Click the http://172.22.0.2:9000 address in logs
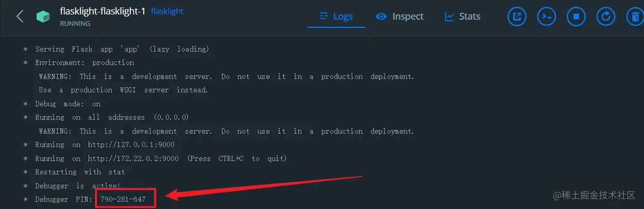The height and width of the screenshot is (209, 644). tap(133, 158)
